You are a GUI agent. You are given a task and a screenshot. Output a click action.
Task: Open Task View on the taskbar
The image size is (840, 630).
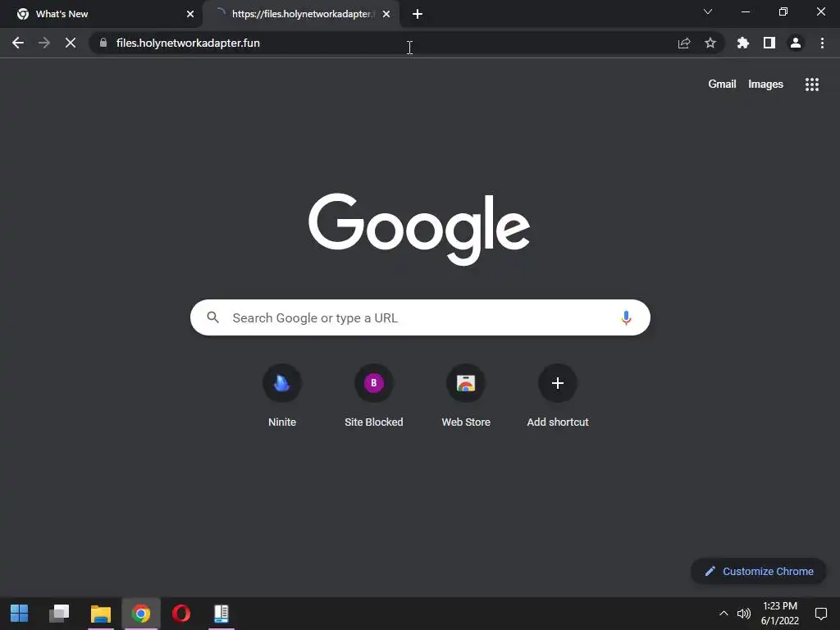(59, 614)
